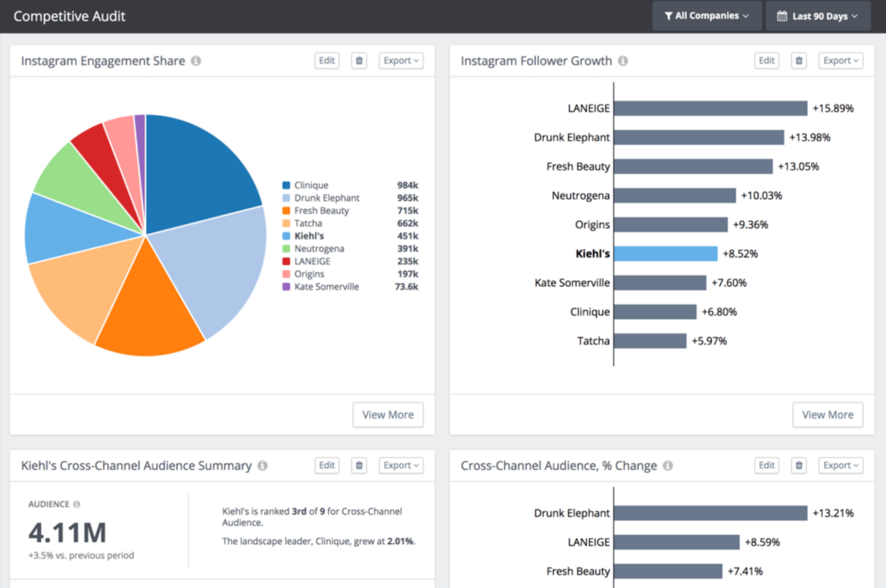
Task: Edit the Instagram Engagement Share widget
Action: (x=326, y=61)
